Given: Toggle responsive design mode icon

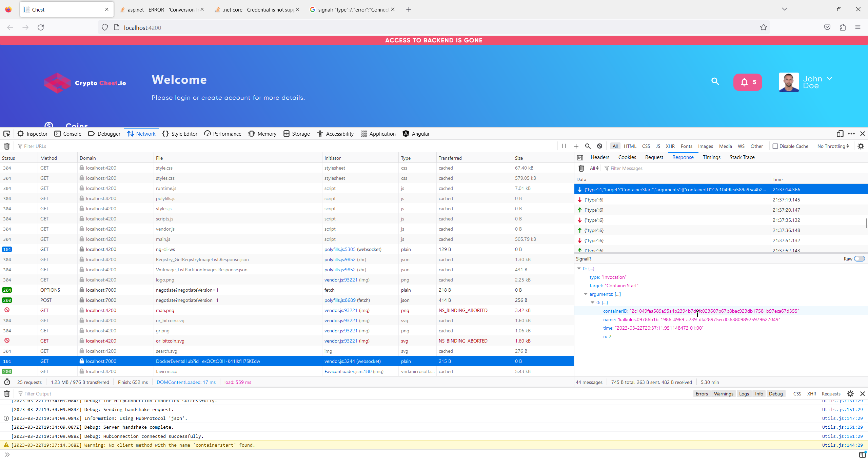Looking at the screenshot, I should [x=840, y=134].
